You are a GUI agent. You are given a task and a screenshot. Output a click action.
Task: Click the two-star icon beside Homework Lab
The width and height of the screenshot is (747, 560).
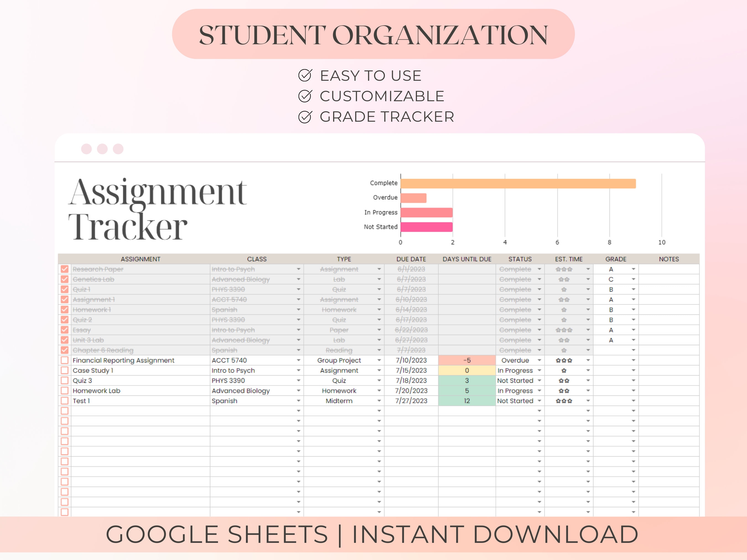[563, 390]
